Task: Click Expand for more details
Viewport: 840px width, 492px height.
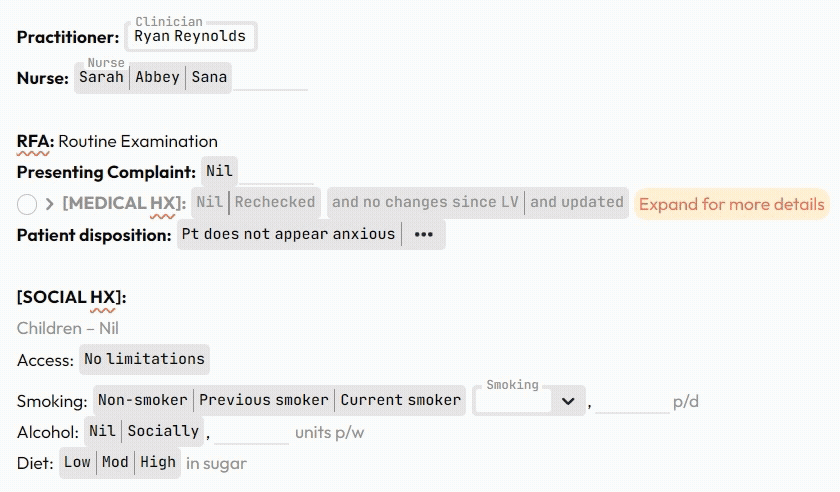Action: pyautogui.click(x=732, y=204)
